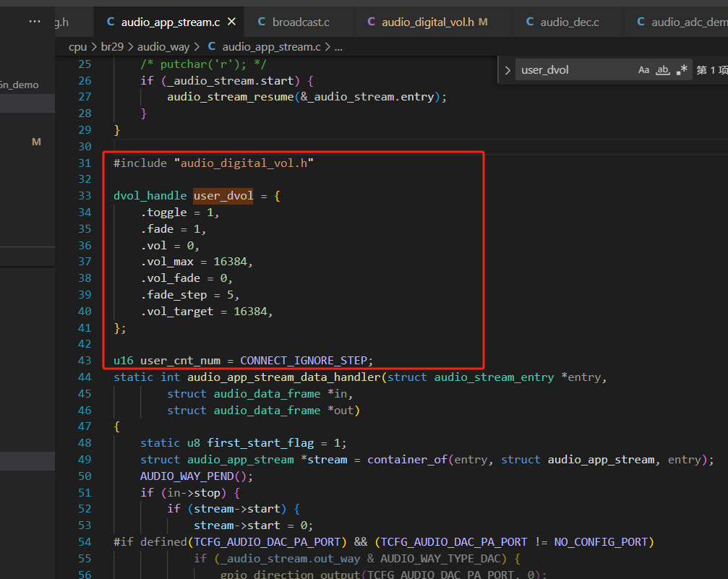This screenshot has width=728, height=579.
Task: Toggle Match Case (Aa) in the find widget
Action: (x=643, y=70)
